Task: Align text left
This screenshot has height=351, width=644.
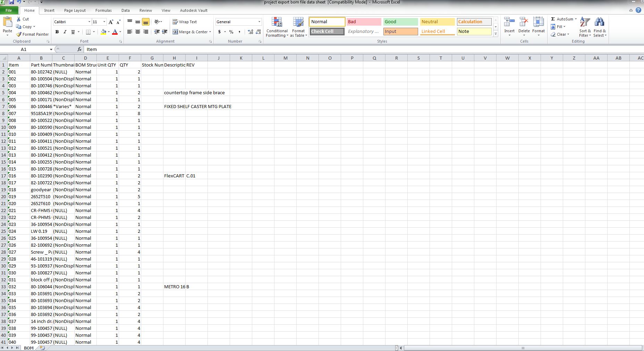Action: (130, 32)
